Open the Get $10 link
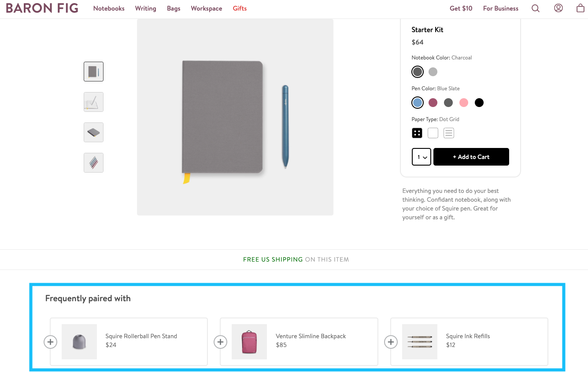Viewport: 588px width, 373px height. point(461,8)
